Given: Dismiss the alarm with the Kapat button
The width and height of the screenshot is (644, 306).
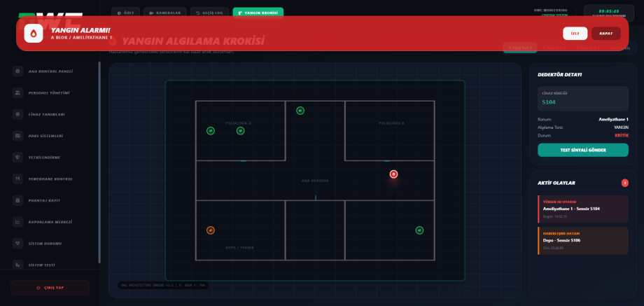Looking at the screenshot, I should coord(605,34).
